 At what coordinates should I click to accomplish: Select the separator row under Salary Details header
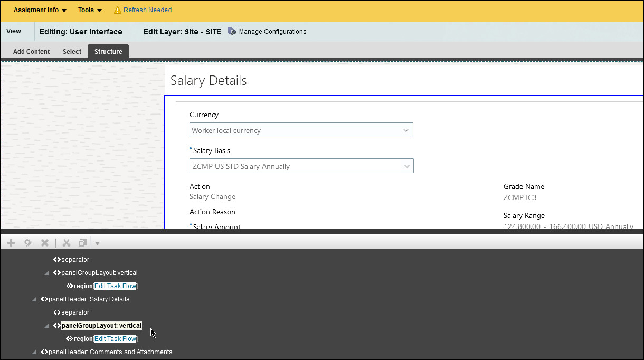point(75,312)
